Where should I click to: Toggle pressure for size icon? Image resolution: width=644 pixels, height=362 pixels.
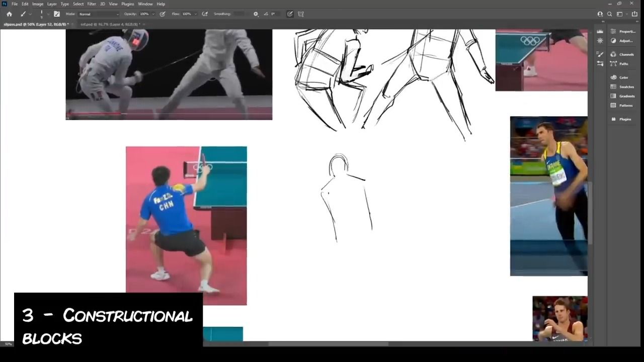290,14
